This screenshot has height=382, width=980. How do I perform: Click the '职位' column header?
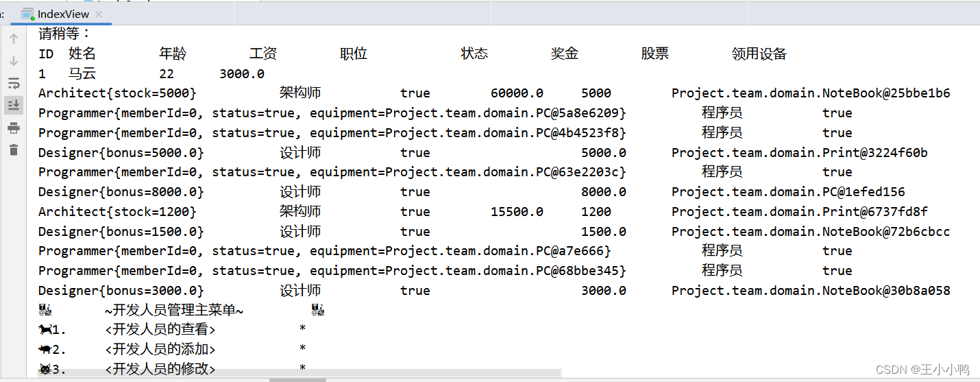coord(354,53)
